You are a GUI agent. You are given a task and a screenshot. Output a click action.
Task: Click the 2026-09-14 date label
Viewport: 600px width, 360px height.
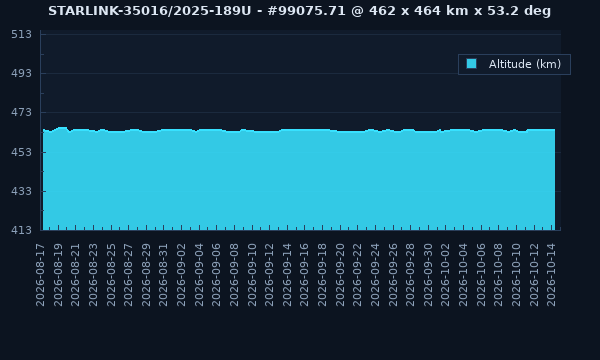(287, 275)
